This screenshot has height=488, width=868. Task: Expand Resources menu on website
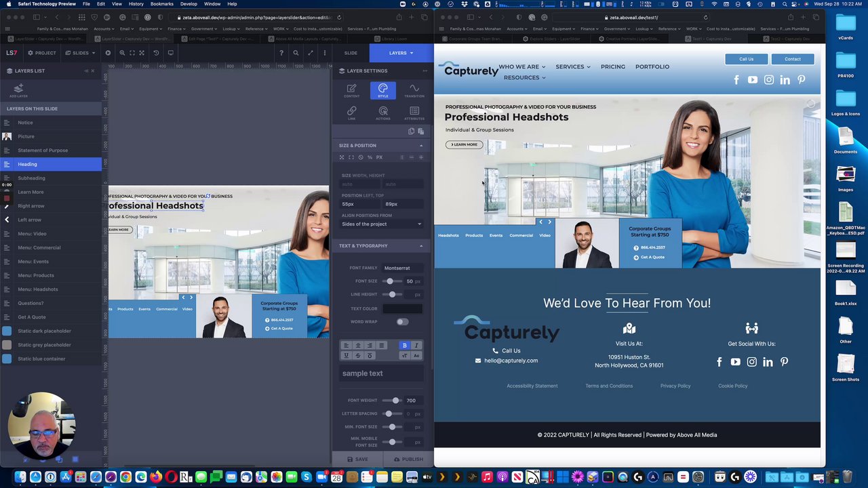point(524,78)
